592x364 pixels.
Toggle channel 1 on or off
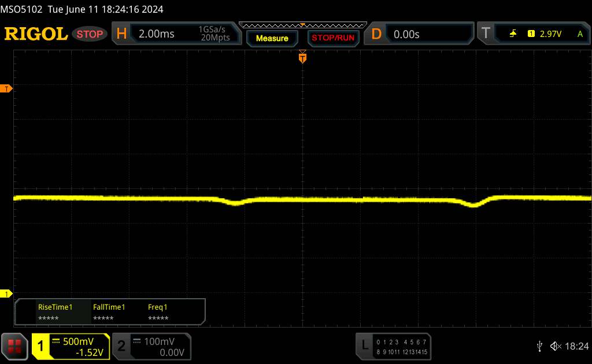(40, 346)
